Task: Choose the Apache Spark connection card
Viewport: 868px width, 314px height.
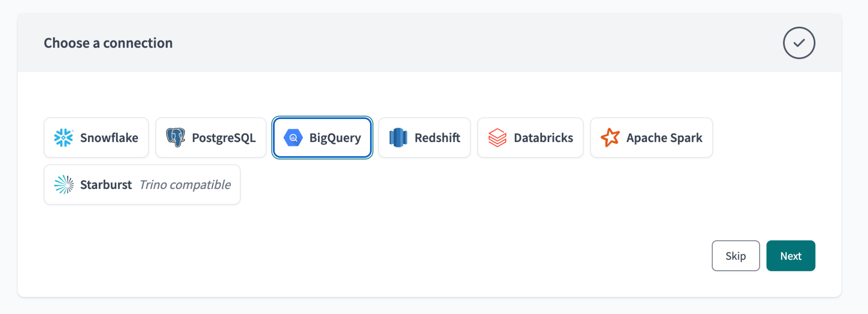Action: pos(651,137)
